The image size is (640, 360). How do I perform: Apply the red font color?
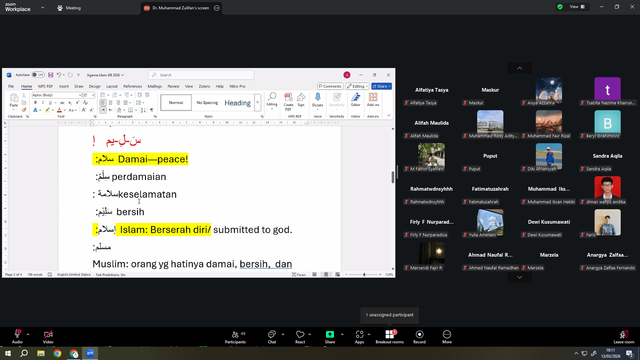click(59, 110)
